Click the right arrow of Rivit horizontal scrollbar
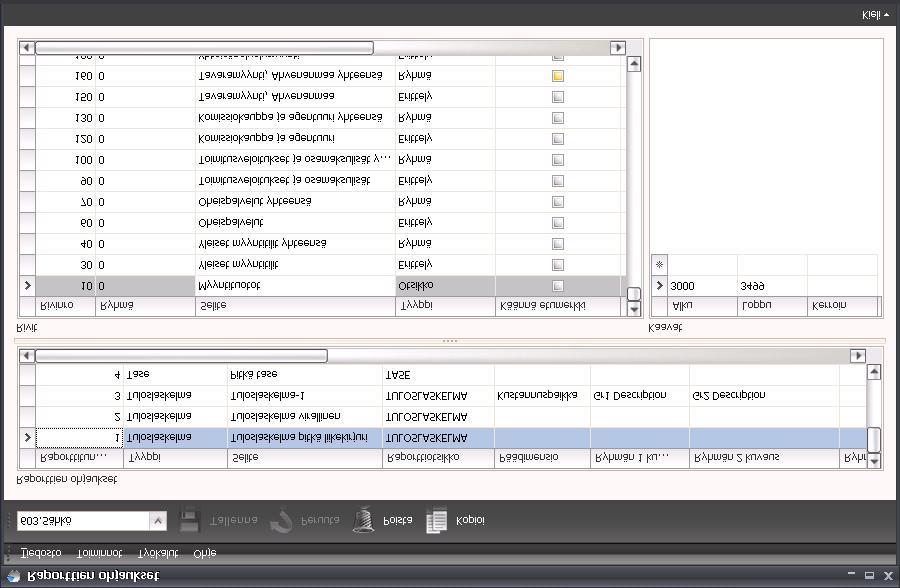Image resolution: width=900 pixels, height=588 pixels. click(x=618, y=48)
